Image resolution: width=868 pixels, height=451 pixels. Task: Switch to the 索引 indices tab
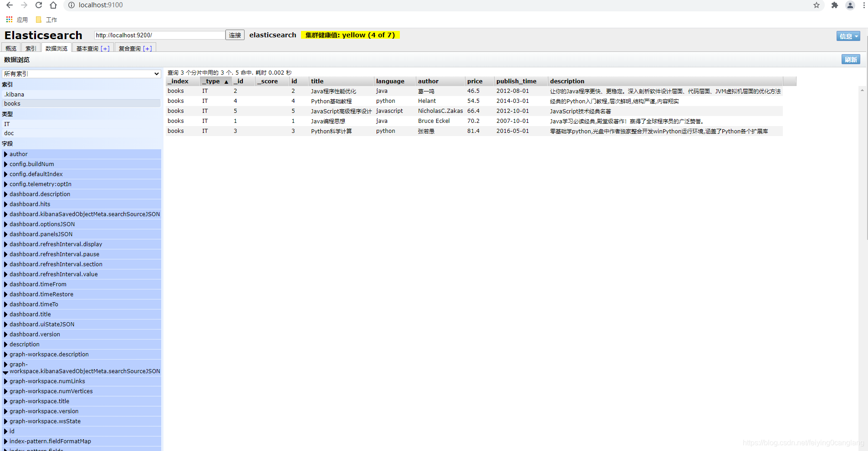point(31,48)
